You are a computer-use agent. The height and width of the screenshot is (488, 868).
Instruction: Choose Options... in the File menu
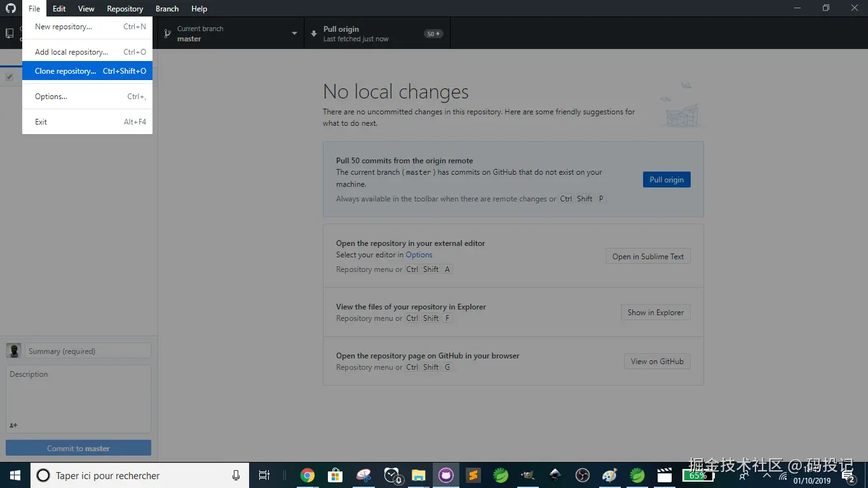(87, 97)
